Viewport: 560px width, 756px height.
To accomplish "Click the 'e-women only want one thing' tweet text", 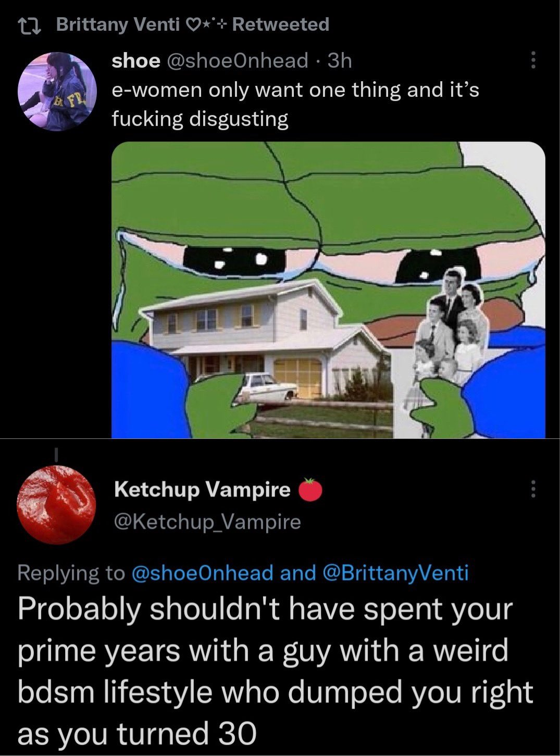I will pyautogui.click(x=295, y=105).
